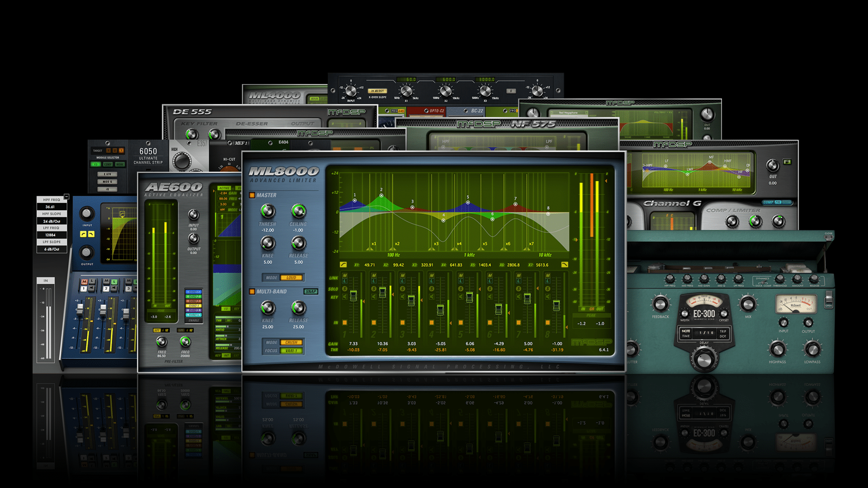Viewport: 868px width, 488px height.
Task: Click the NOTE button on EC-300
Action: click(x=686, y=331)
